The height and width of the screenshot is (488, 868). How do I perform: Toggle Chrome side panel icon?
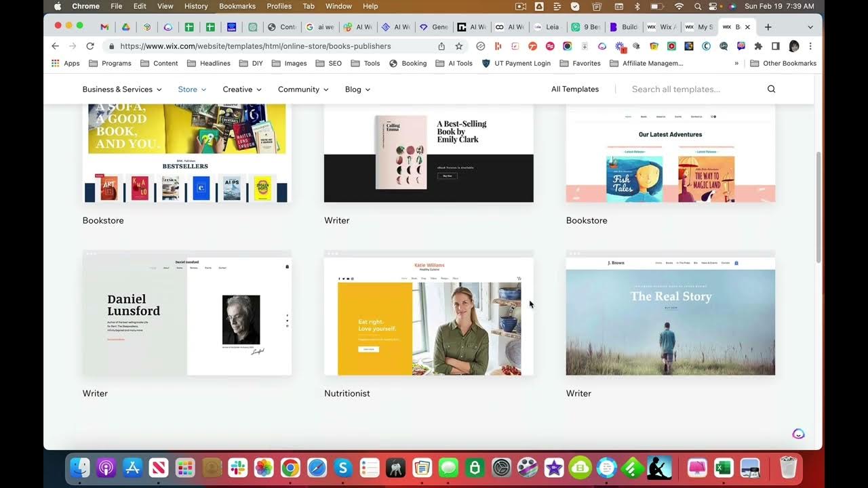(776, 46)
